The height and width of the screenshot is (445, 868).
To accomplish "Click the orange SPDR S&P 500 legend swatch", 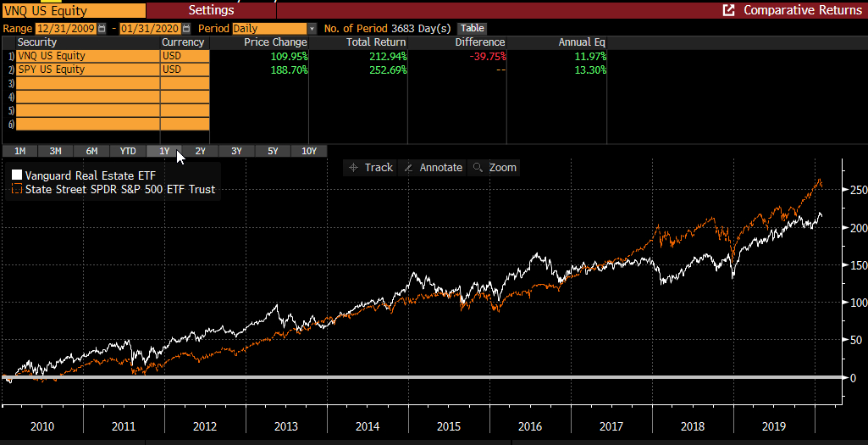I will coord(17,190).
